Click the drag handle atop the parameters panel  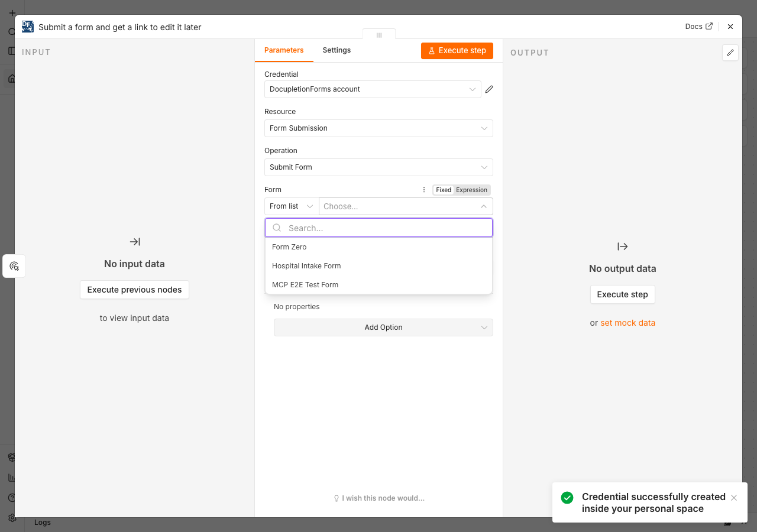379,35
